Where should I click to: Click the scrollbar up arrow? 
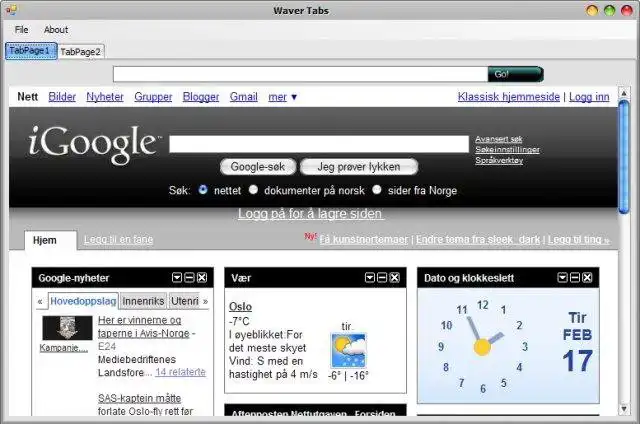tap(624, 93)
